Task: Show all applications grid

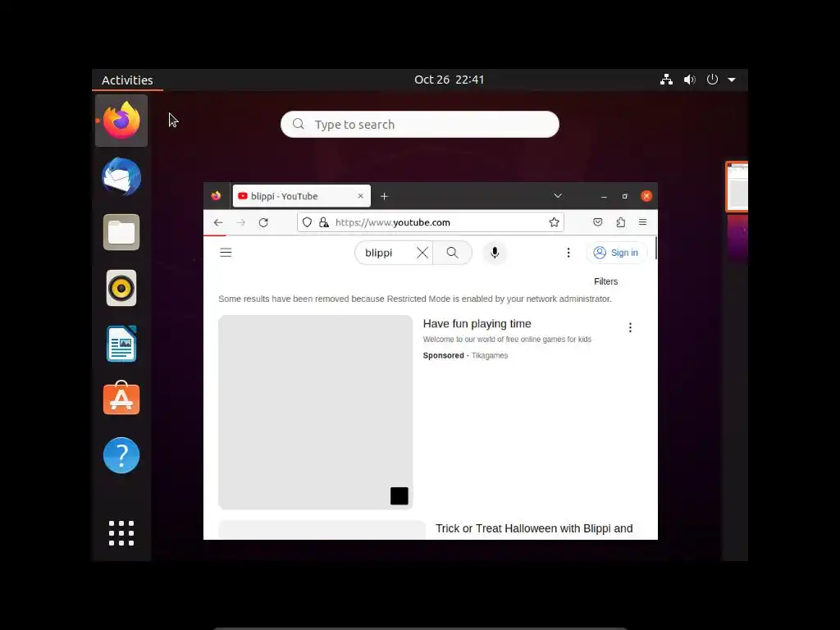Action: click(121, 533)
